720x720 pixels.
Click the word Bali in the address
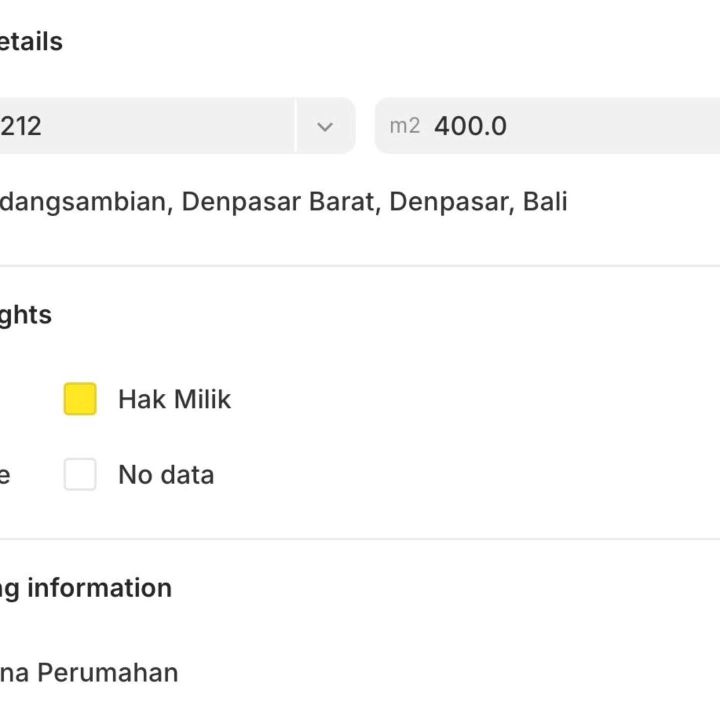[545, 202]
